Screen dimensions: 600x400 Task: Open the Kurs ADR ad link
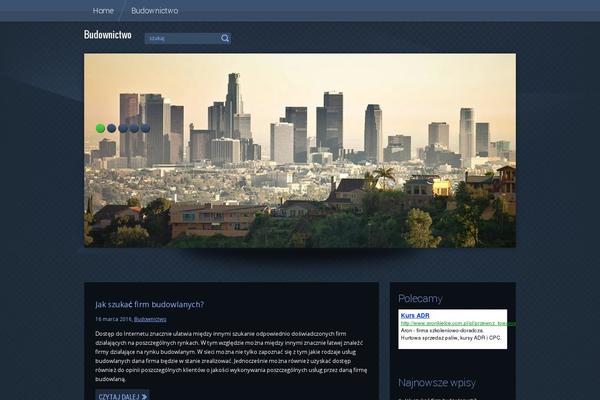[x=415, y=315]
